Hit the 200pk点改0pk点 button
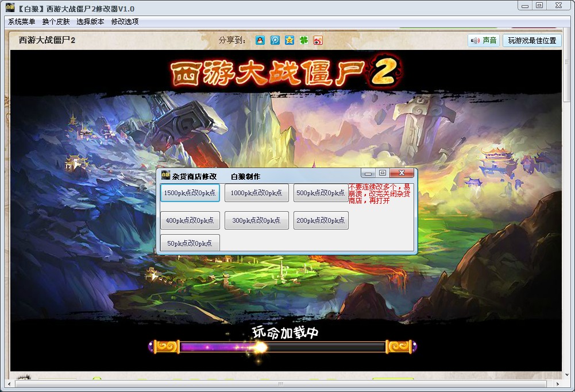This screenshot has height=392, width=575. 321,220
